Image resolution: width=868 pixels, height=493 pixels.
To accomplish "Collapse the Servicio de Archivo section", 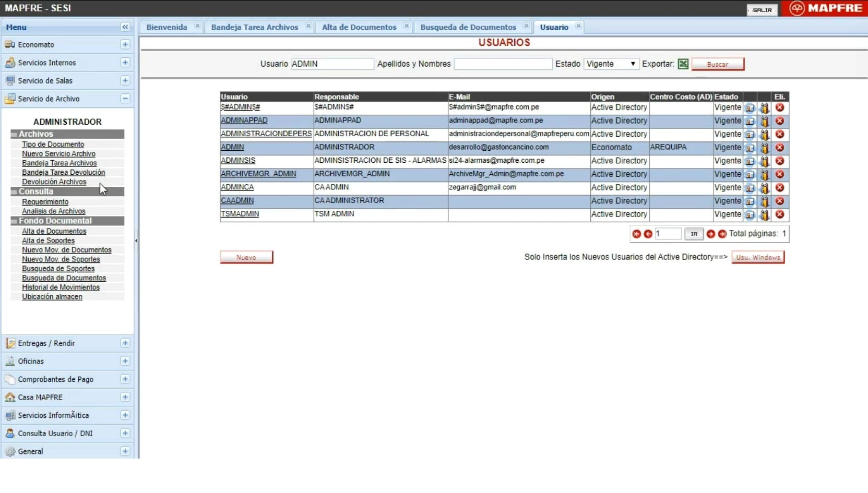I will 125,99.
